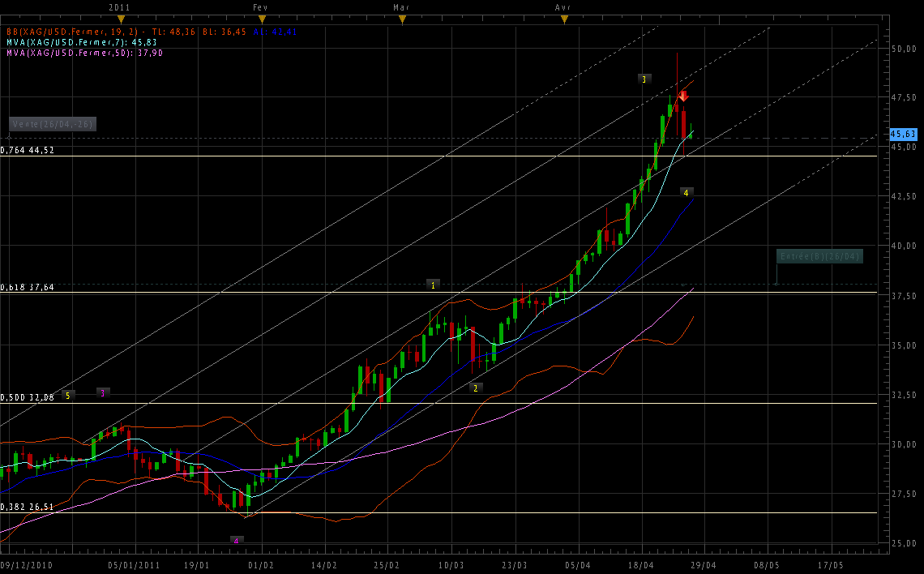Click yellow wave label 4

tap(686, 193)
